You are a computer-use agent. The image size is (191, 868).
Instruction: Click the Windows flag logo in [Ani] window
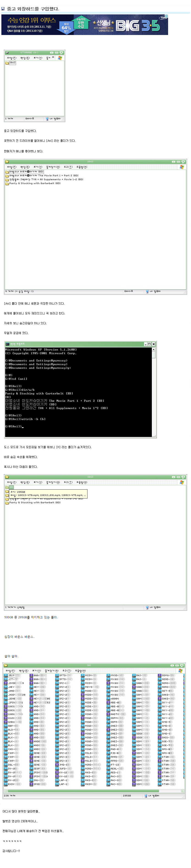pos(182,167)
